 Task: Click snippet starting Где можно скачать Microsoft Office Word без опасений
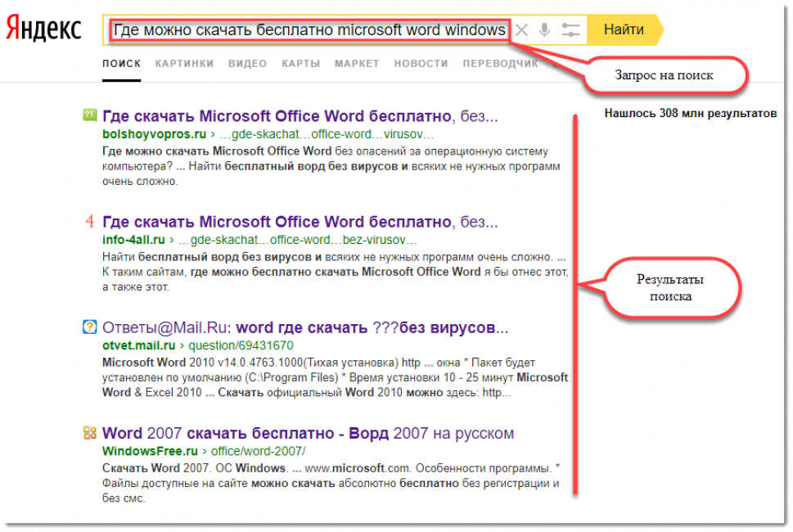pos(331,166)
